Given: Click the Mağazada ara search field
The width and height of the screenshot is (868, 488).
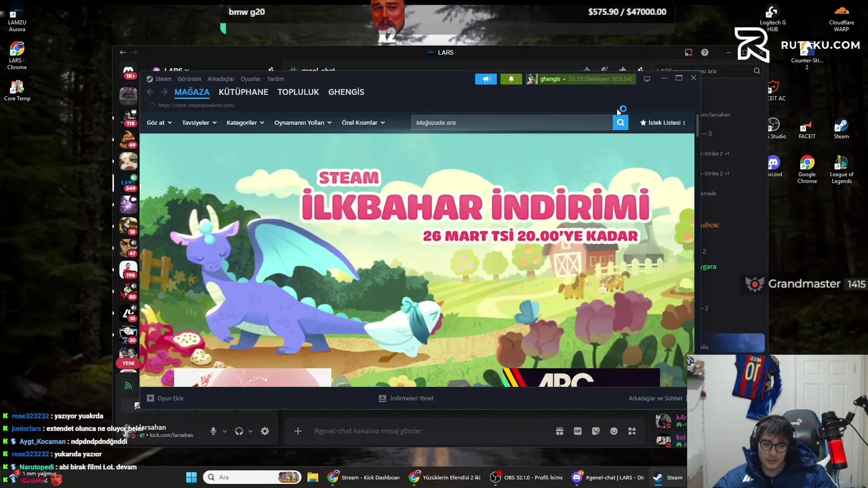Looking at the screenshot, I should click(512, 123).
